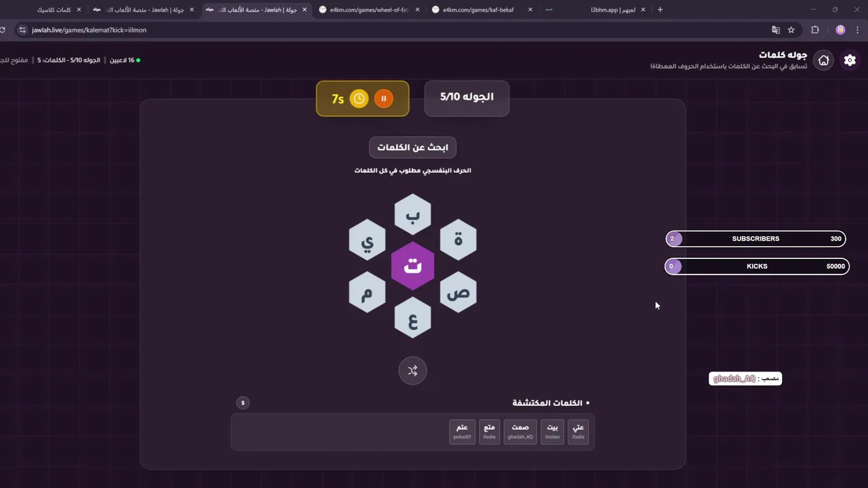This screenshot has height=488, width=868.
Task: Select the letter ع hexagon
Action: 412,317
